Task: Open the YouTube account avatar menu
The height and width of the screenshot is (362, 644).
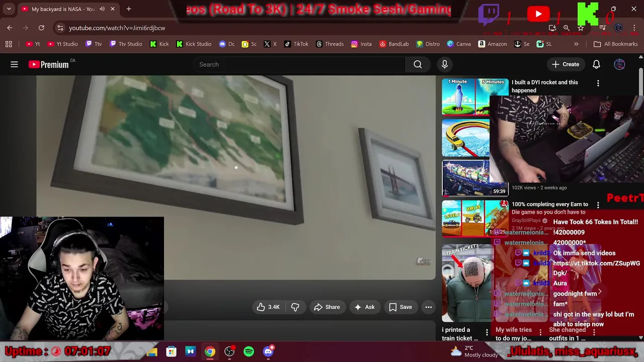Action: point(619,64)
